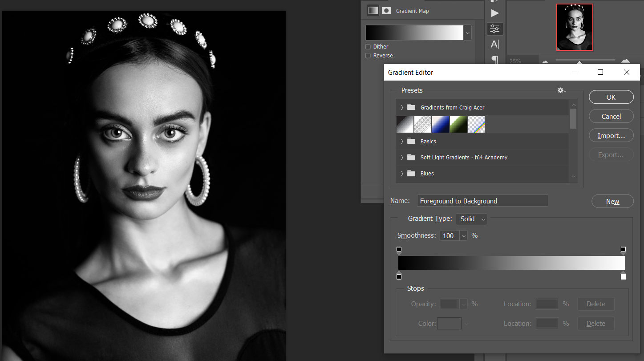The height and width of the screenshot is (361, 644).
Task: Open the Presets gear settings menu
Action: point(561,90)
